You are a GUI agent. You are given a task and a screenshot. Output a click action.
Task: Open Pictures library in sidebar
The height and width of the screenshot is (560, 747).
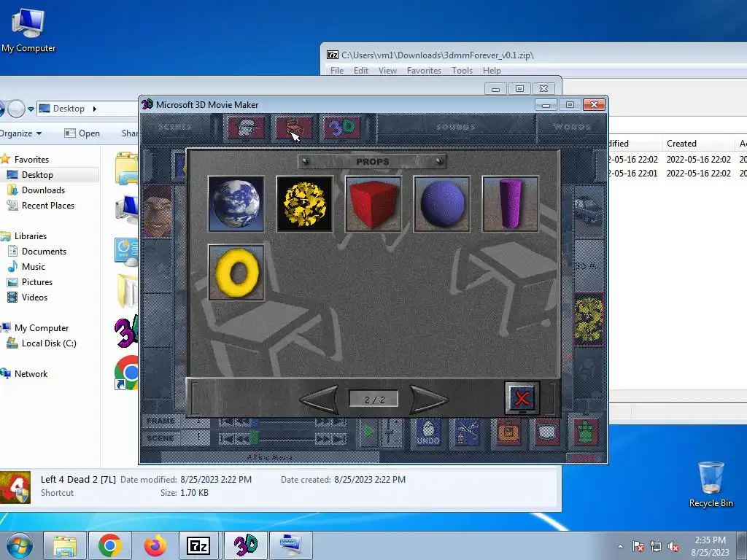(36, 282)
